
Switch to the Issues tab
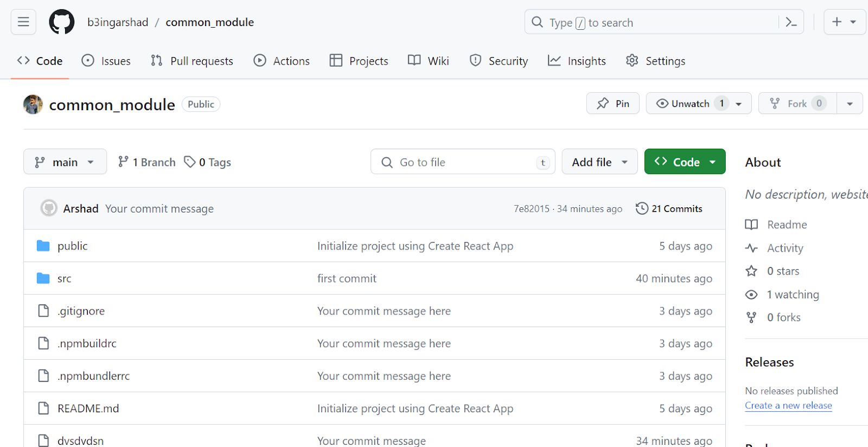[x=106, y=61]
